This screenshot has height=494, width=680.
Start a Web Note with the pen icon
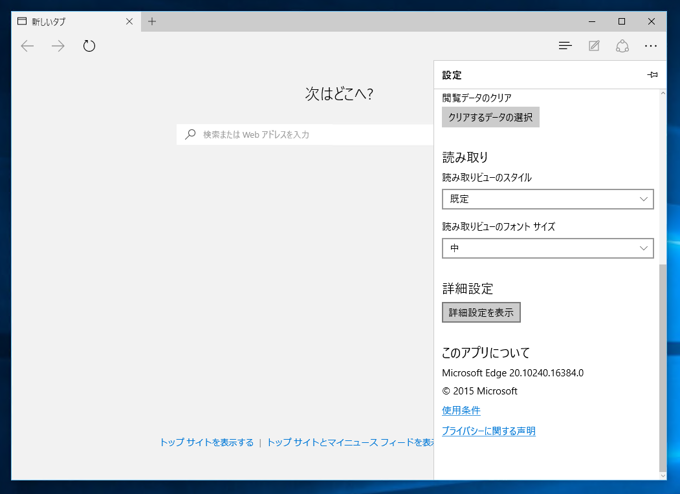[x=594, y=46]
